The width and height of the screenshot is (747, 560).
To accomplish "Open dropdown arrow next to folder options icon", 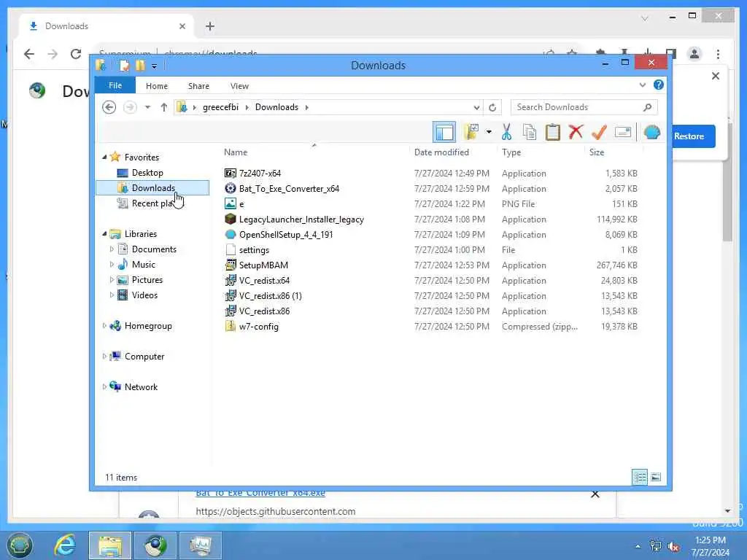I will pyautogui.click(x=489, y=132).
